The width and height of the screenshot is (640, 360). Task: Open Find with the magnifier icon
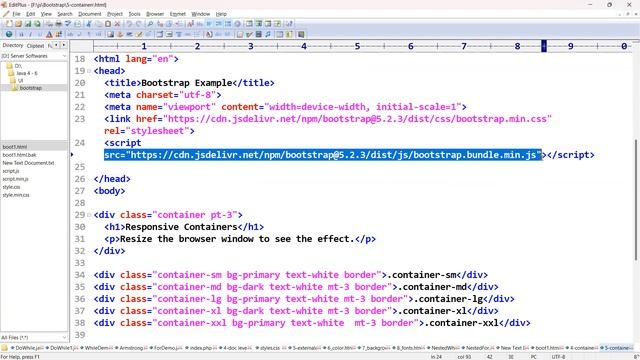tap(150, 24)
